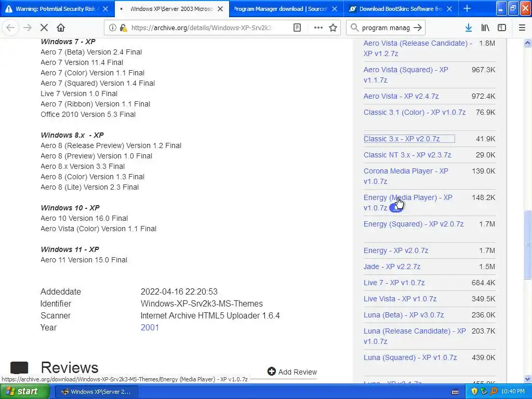Click the forward navigation arrow

28,28
